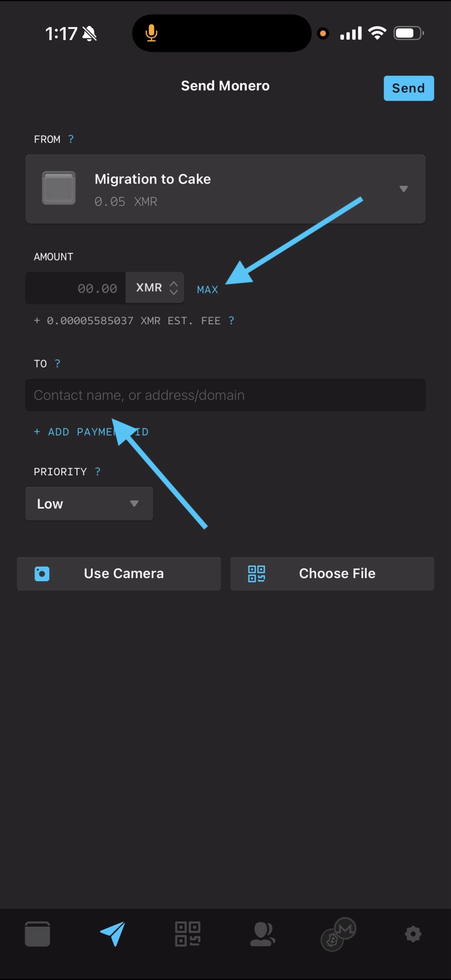Viewport: 451px width, 980px height.
Task: Tap the paper plane send tab
Action: [113, 934]
